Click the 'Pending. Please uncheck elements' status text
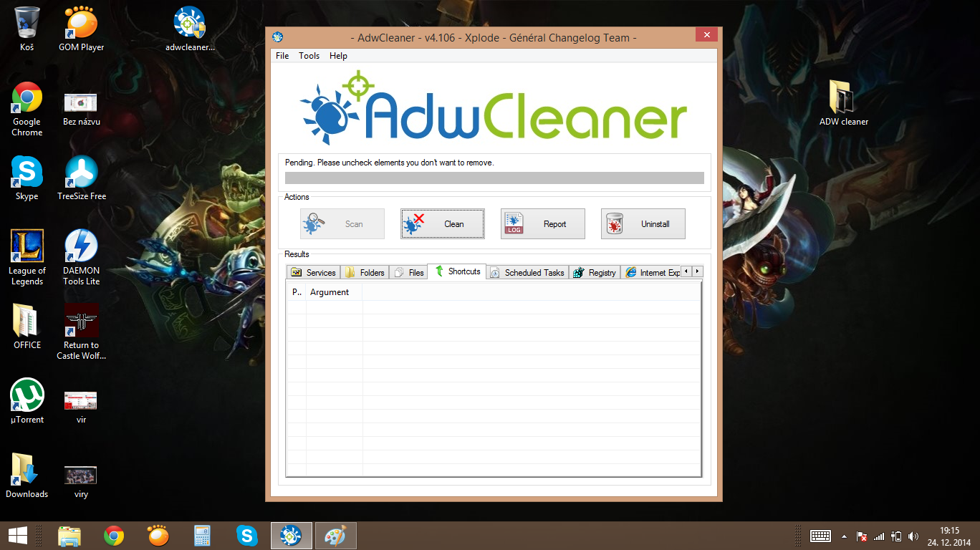The height and width of the screenshot is (550, 980). tap(390, 163)
